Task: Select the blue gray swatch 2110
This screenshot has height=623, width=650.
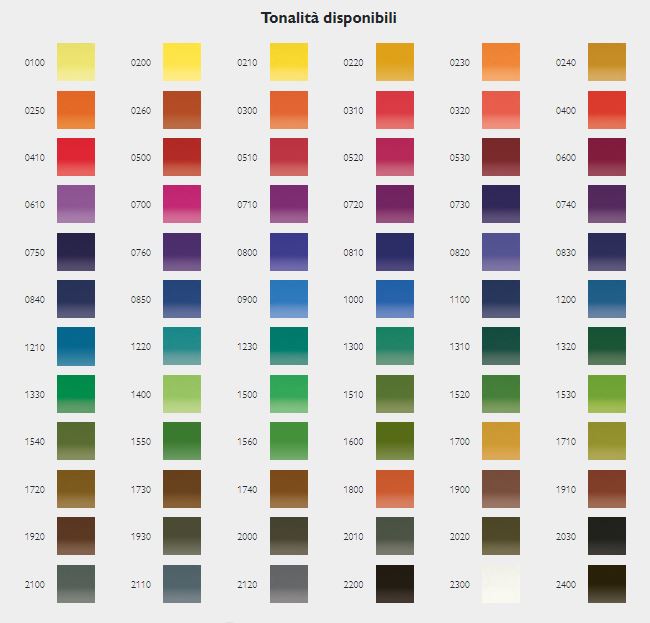Action: (x=182, y=584)
